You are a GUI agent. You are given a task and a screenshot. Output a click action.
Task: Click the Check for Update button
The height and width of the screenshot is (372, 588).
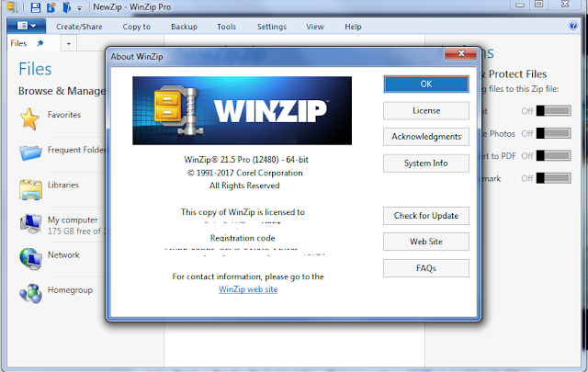[x=426, y=216]
